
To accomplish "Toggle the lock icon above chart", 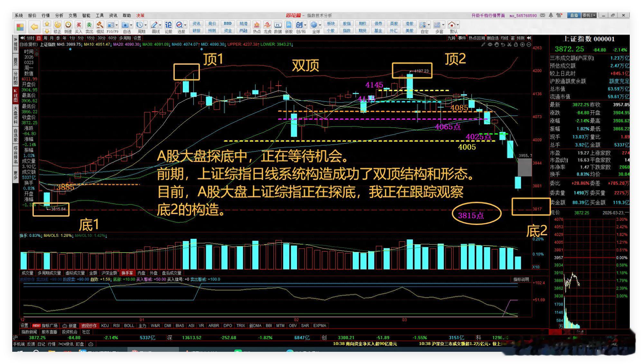I will point(516,45).
